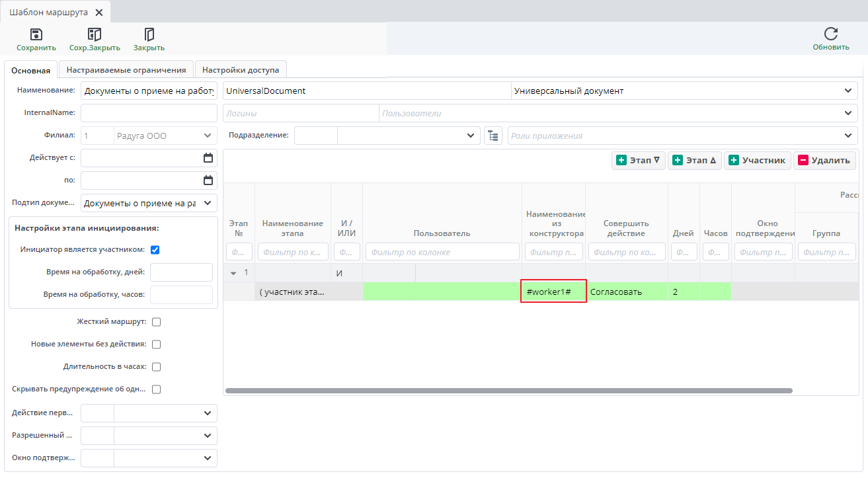Screen dimensions: 868x478
Task: Close the Шаблон маршрута tab
Action: coord(99,13)
